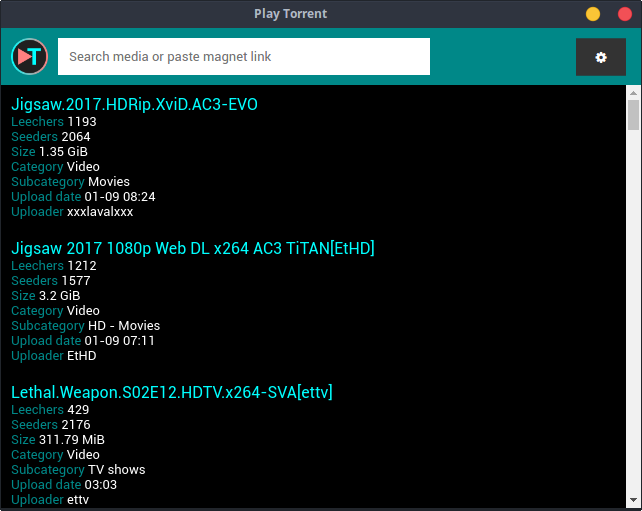Select Seeders value 2176
The height and width of the screenshot is (511, 642).
[x=76, y=425]
